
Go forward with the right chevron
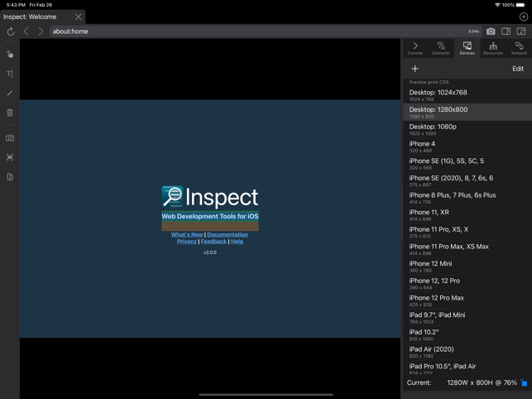[x=41, y=31]
